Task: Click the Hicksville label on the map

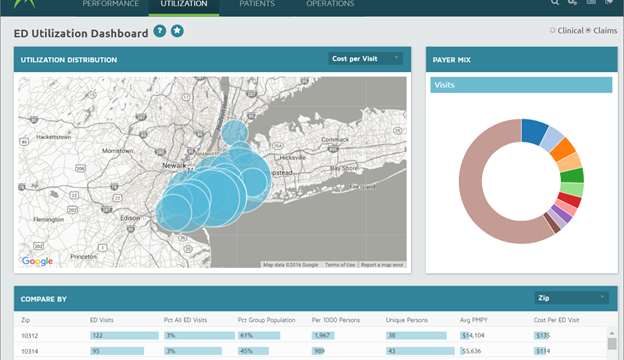Action: [x=292, y=158]
